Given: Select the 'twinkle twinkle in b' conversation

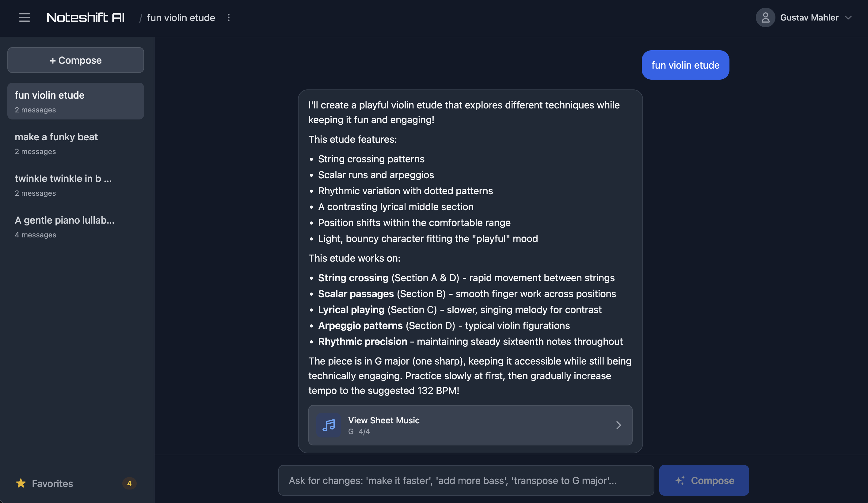Looking at the screenshot, I should tap(75, 185).
